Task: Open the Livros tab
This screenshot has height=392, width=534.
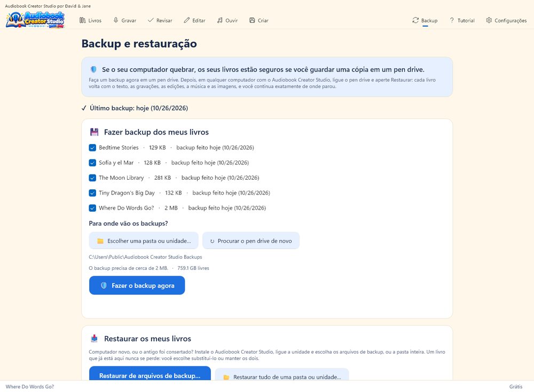Action: coord(91,20)
